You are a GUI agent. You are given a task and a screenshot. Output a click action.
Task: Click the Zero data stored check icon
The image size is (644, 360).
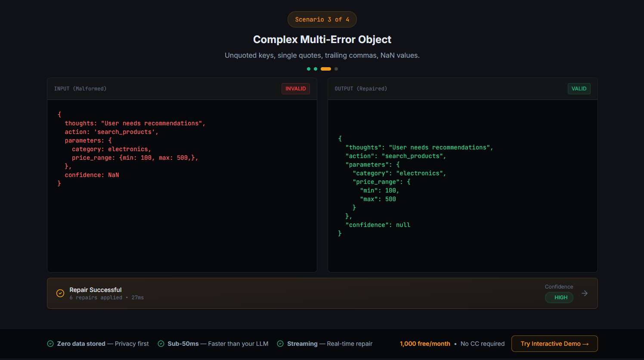point(50,344)
